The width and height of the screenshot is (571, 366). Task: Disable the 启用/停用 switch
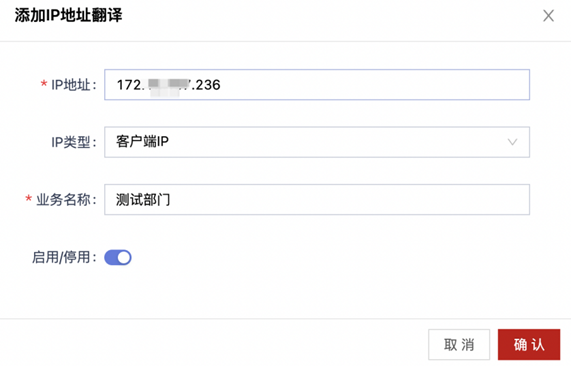[118, 257]
